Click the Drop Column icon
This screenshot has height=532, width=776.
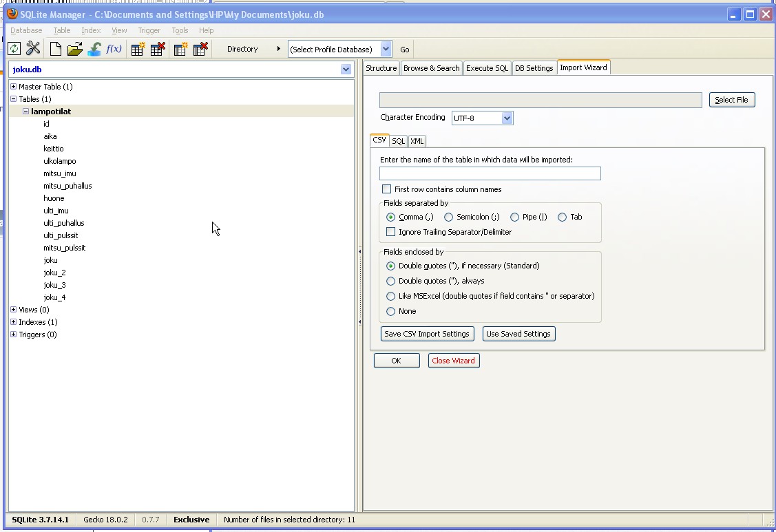pos(200,48)
